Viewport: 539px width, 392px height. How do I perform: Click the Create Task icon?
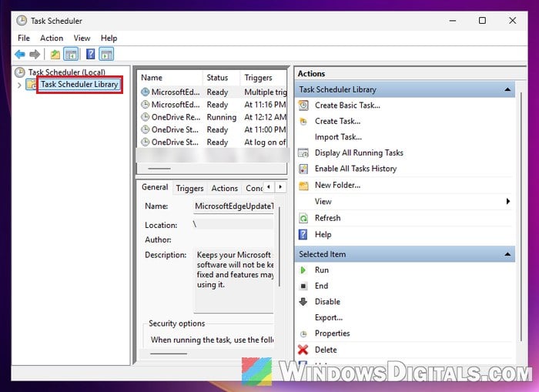(x=303, y=121)
